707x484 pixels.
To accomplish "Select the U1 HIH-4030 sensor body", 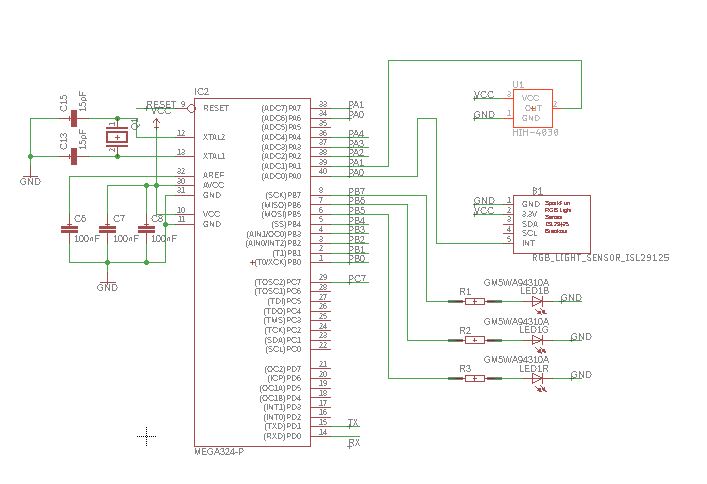I will click(x=533, y=108).
